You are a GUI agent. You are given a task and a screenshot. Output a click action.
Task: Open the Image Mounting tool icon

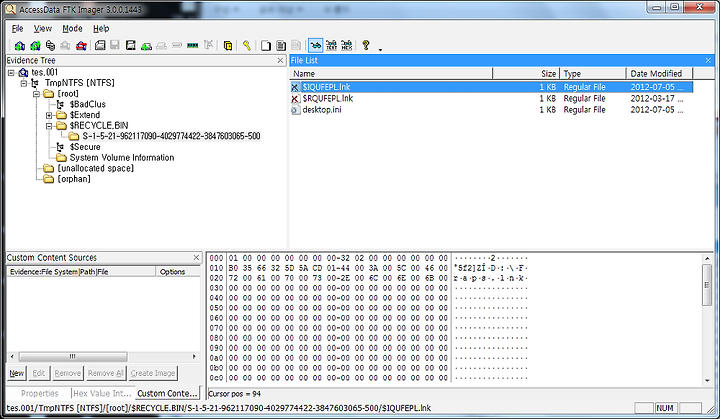coord(51,45)
